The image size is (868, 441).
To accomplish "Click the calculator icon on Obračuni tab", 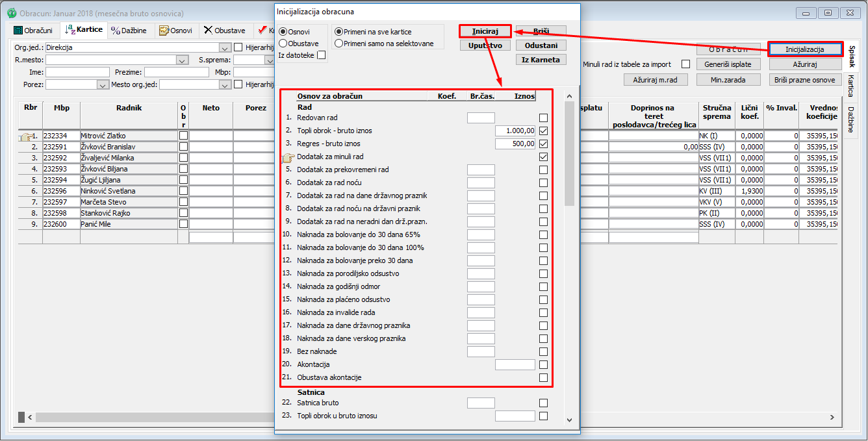I will 18,31.
